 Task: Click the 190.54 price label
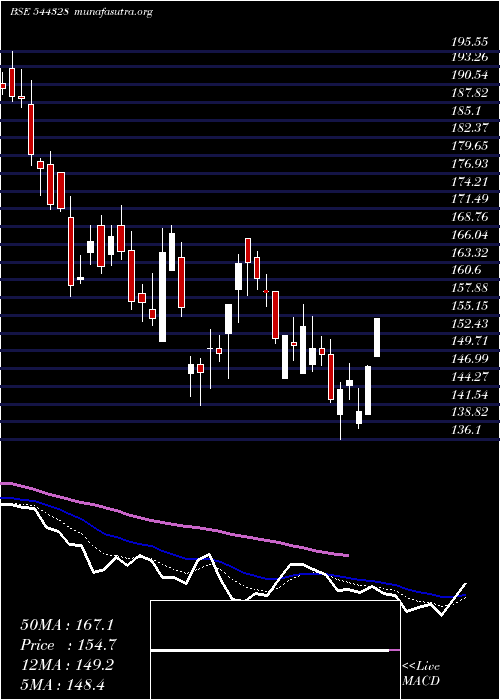coord(470,75)
